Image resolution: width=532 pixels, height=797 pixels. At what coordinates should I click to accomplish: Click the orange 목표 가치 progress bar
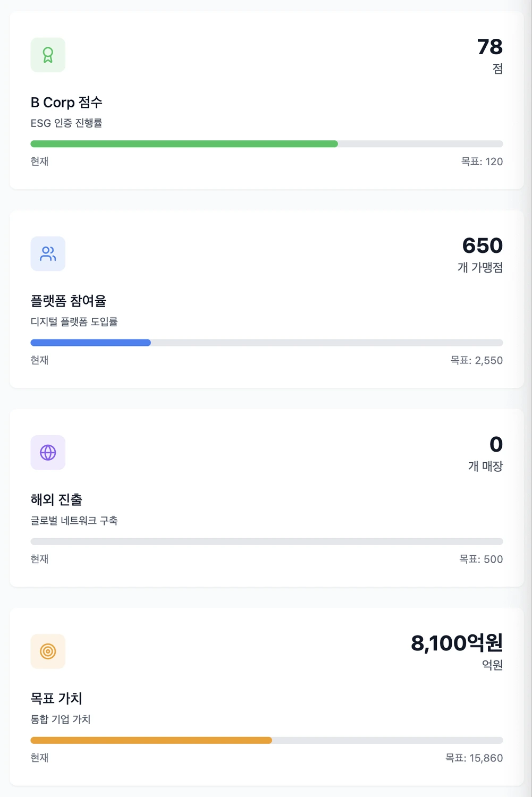coord(151,740)
